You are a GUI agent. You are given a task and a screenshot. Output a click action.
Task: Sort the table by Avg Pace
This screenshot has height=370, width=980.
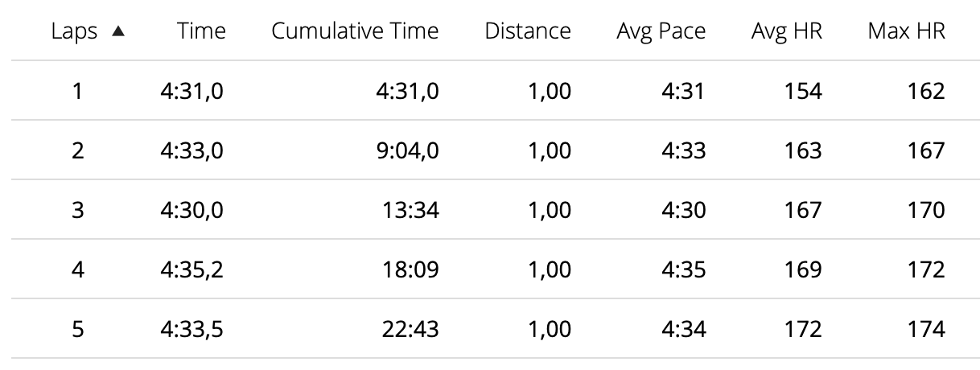click(661, 32)
